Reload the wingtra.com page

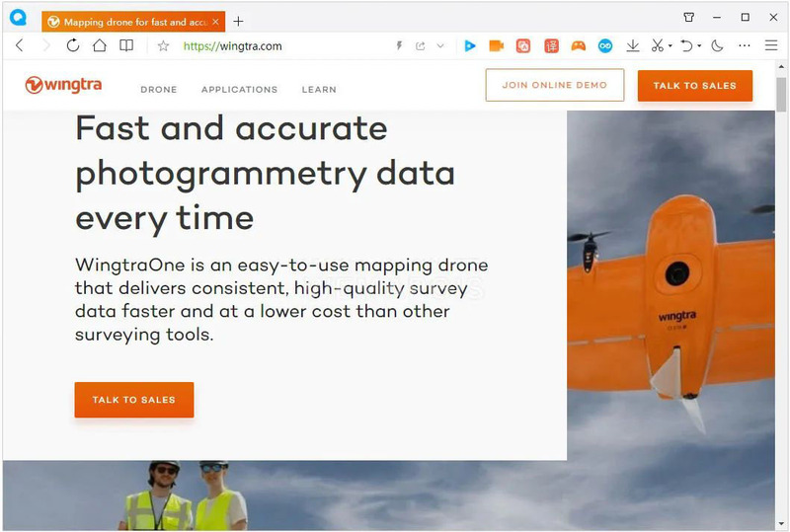click(x=73, y=45)
